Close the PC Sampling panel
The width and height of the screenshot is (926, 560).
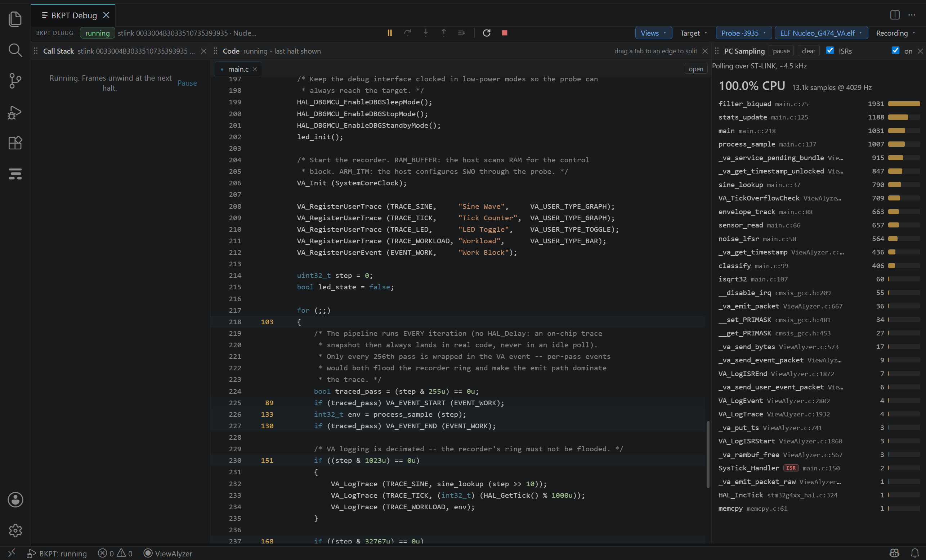pyautogui.click(x=920, y=51)
